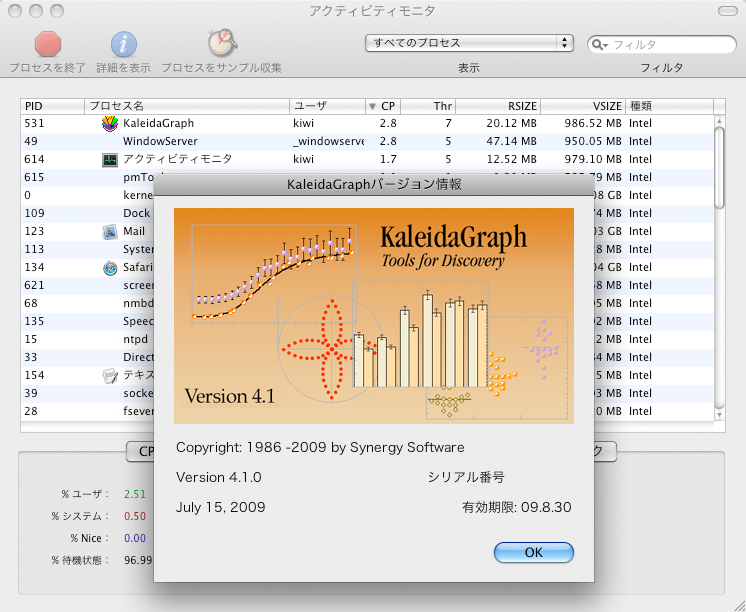
Task: Click OK in the KaleidaGraph version dialog
Action: [x=534, y=552]
